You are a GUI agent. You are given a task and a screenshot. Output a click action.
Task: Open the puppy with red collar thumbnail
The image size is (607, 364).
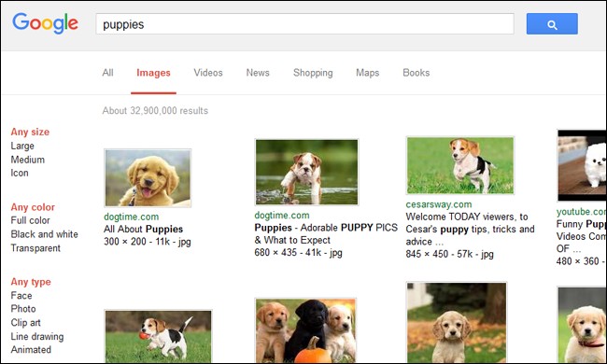[582, 325]
